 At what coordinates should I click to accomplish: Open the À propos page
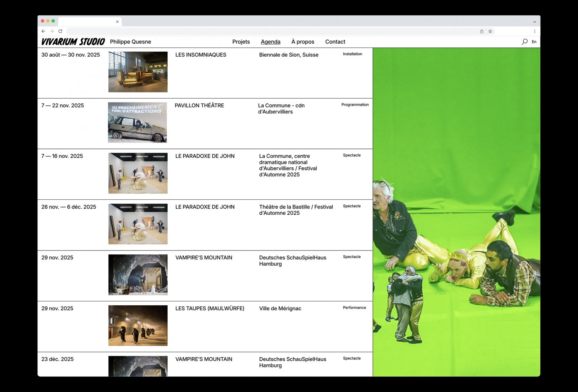point(303,42)
